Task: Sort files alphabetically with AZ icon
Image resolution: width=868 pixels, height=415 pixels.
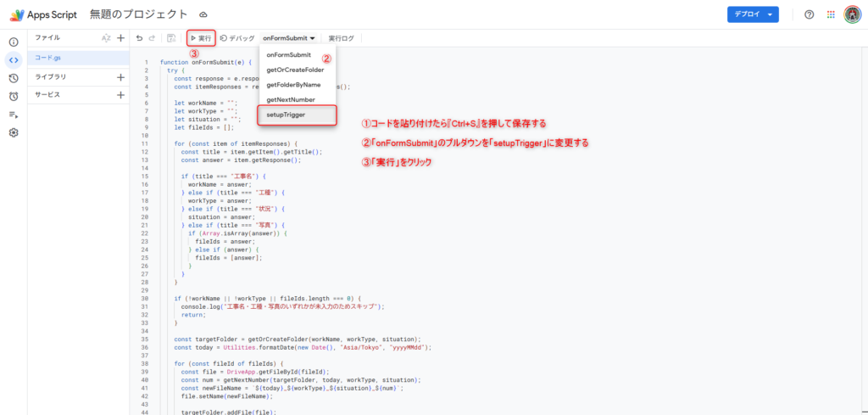Action: coord(106,38)
